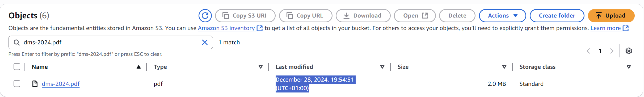Expand the Actions dropdown menu
This screenshot has height=97, width=644.
(502, 16)
